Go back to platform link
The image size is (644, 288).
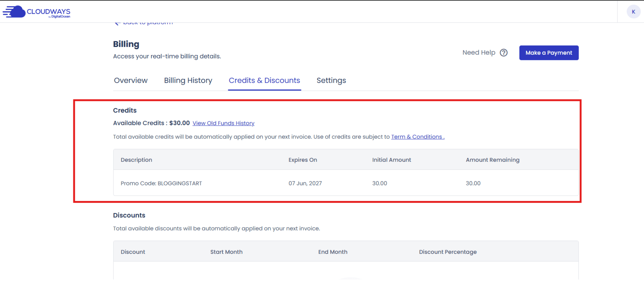pyautogui.click(x=143, y=23)
